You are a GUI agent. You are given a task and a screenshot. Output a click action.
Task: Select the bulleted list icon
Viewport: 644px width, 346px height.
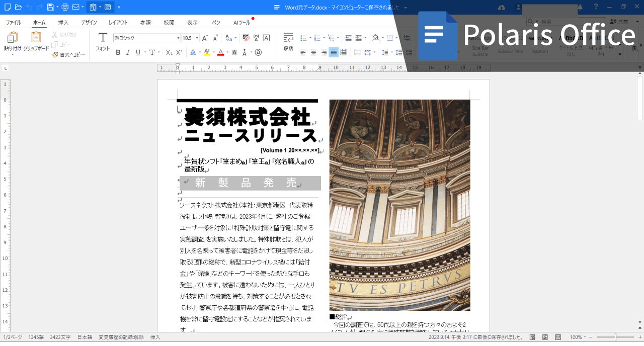(303, 38)
